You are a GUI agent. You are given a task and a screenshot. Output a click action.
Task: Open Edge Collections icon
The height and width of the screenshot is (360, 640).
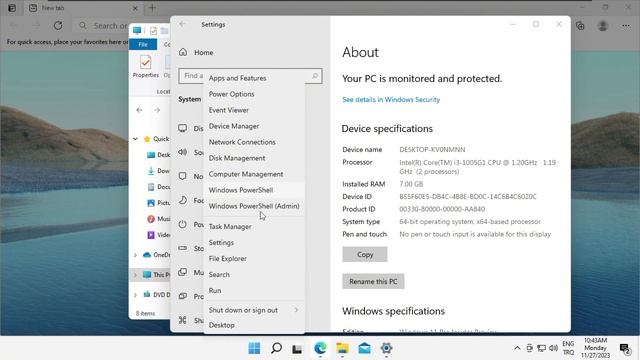click(x=580, y=26)
